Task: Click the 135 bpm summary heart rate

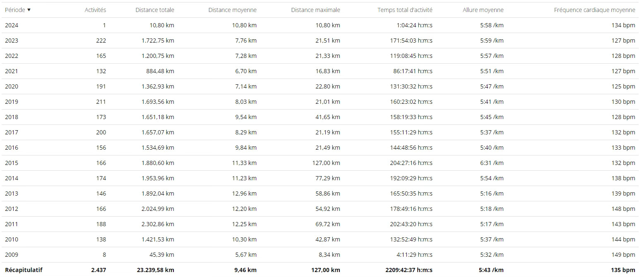Action: [x=623, y=270]
